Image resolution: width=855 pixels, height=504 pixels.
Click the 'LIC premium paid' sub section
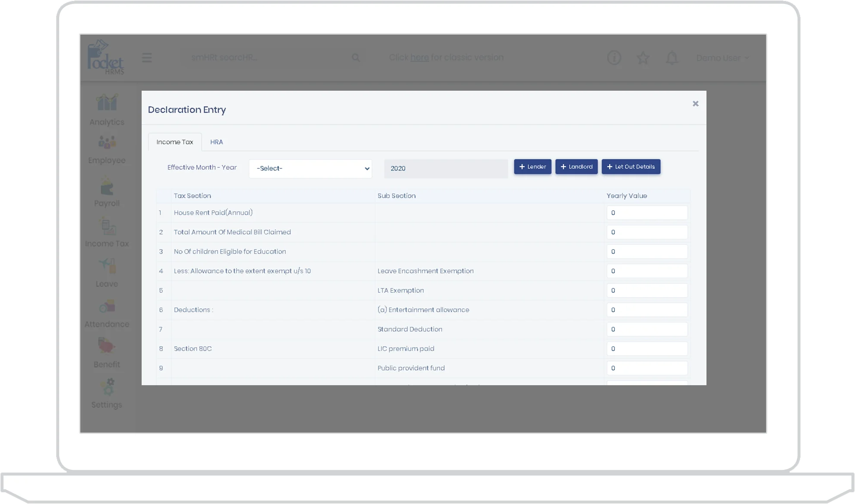(406, 349)
